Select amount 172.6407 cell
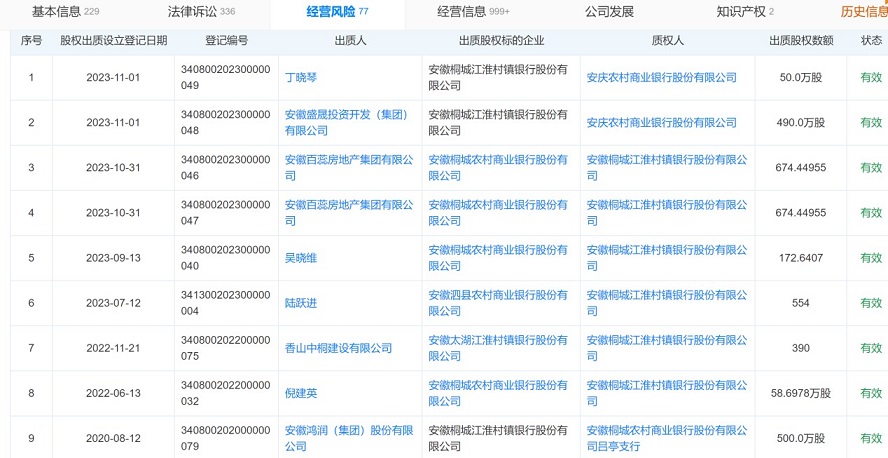 coord(801,258)
